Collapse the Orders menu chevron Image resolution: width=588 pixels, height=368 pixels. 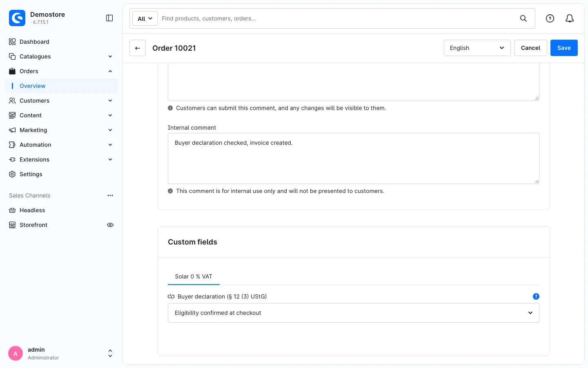110,71
